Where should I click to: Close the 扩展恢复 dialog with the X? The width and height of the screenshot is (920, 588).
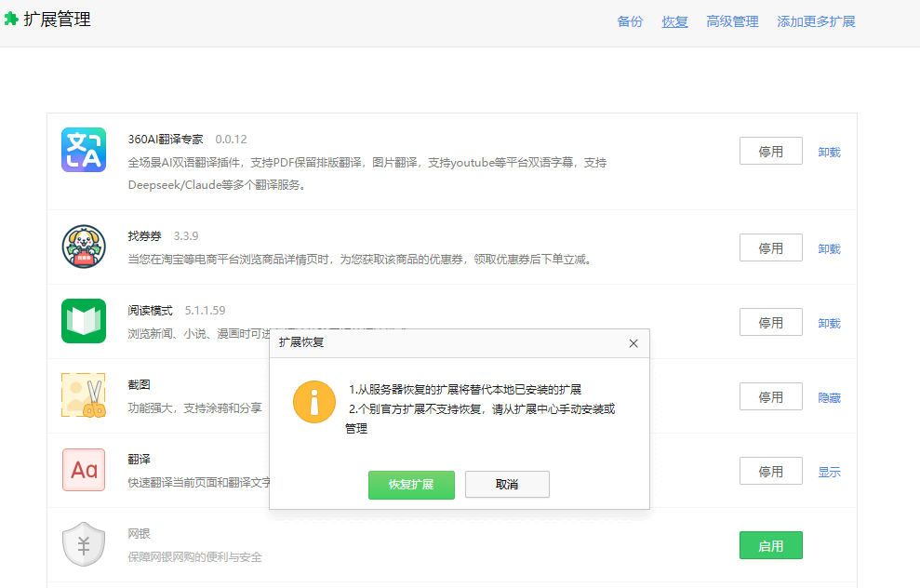pyautogui.click(x=633, y=343)
